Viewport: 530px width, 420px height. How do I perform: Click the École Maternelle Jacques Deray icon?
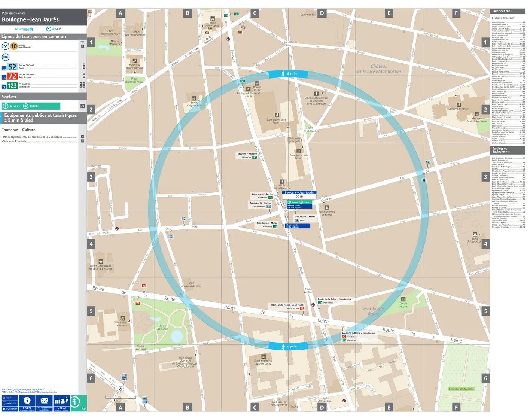[264, 357]
